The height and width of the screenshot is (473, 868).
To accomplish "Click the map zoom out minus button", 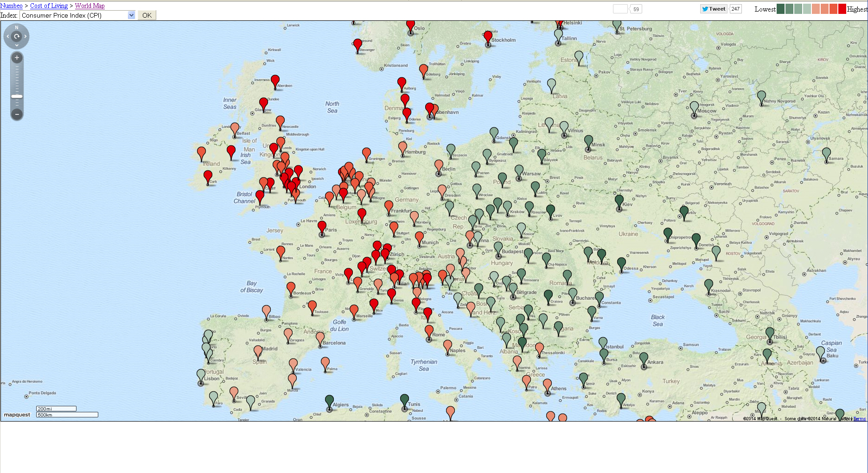I will 17,114.
